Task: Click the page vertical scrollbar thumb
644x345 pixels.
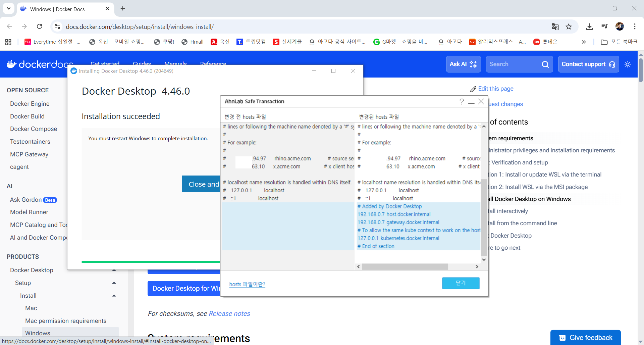Action: [x=641, y=70]
